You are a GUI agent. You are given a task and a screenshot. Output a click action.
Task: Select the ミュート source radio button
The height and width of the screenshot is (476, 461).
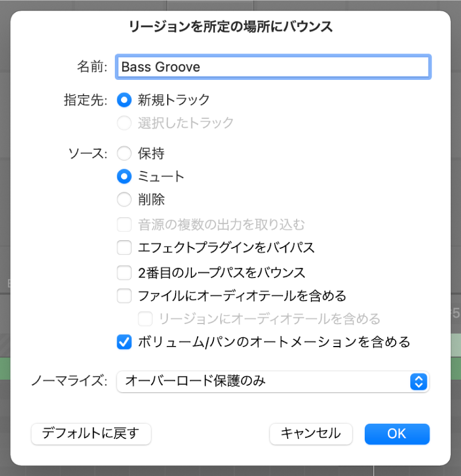coord(124,176)
